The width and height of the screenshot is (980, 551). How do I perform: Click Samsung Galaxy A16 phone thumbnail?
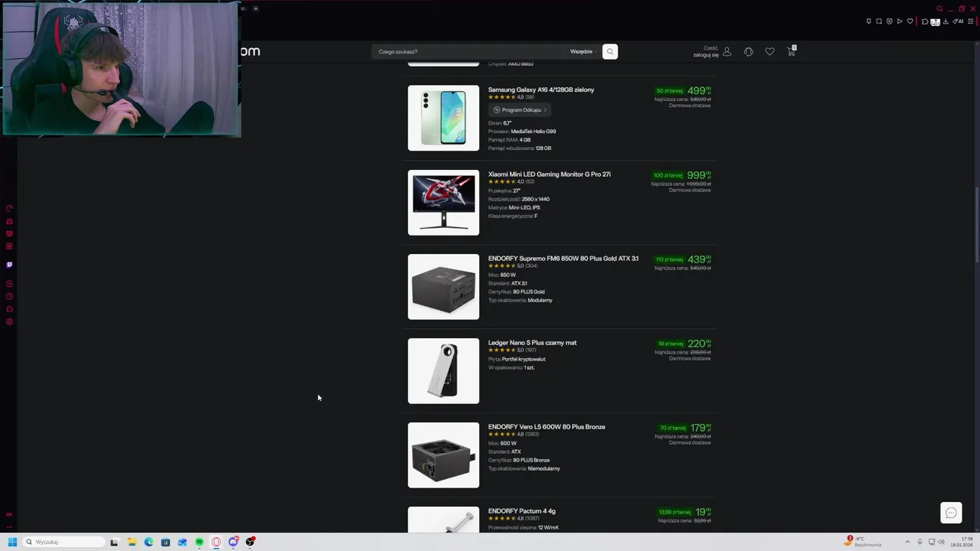[443, 118]
